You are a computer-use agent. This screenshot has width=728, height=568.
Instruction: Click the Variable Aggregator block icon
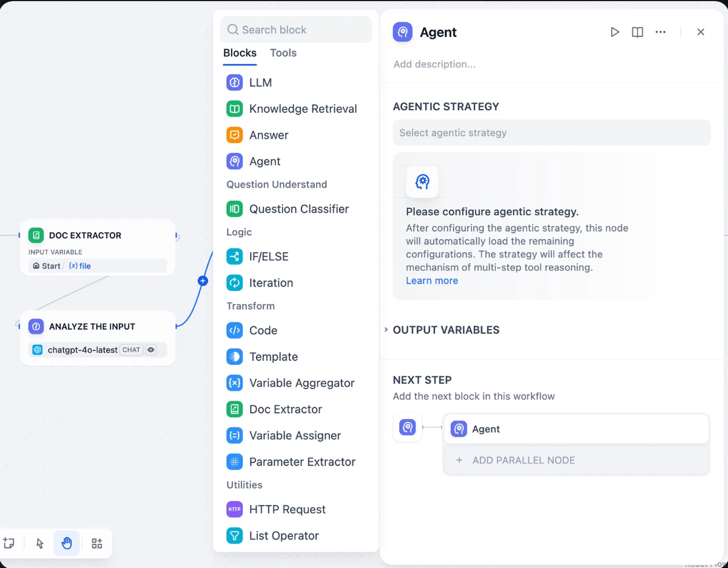pos(235,383)
